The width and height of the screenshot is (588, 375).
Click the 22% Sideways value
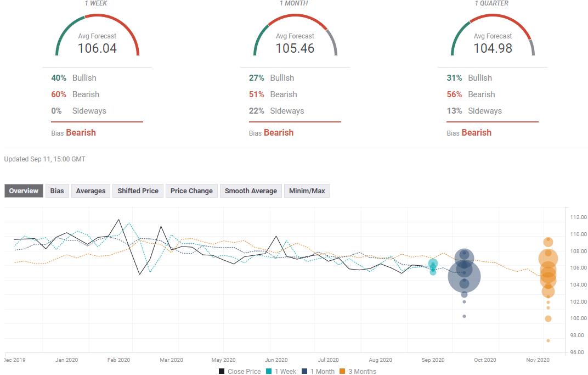click(257, 111)
